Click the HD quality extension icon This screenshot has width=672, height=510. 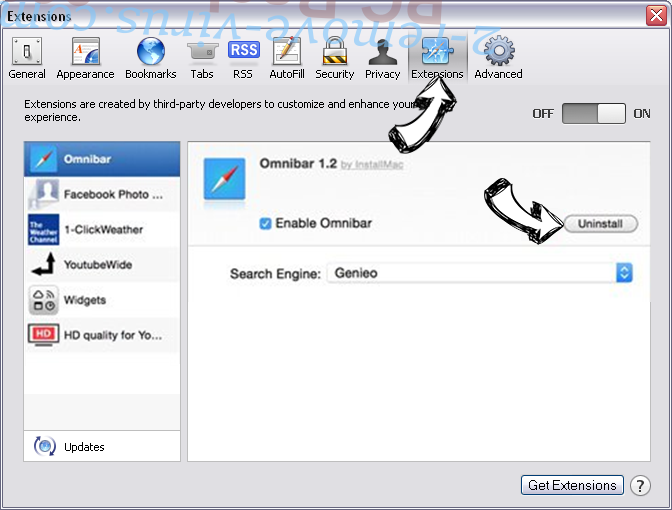pyautogui.click(x=43, y=335)
